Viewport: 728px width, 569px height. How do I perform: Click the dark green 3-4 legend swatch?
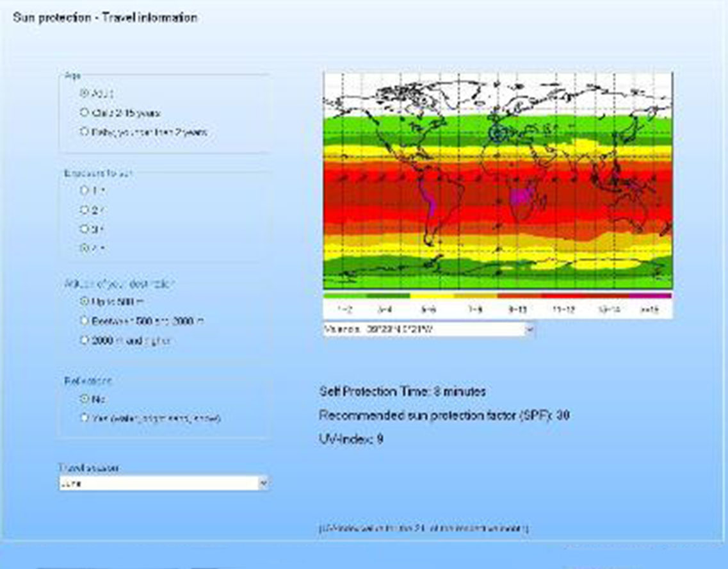click(x=389, y=295)
